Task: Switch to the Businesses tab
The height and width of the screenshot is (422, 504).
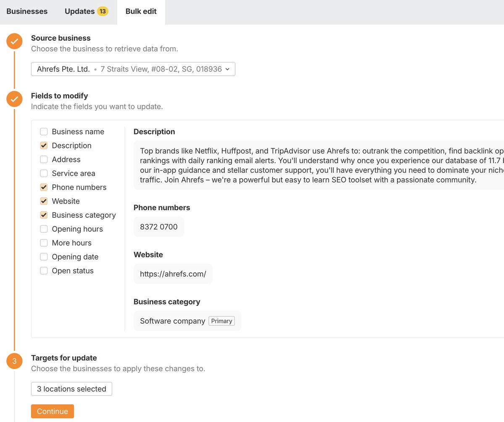Action: [x=27, y=11]
